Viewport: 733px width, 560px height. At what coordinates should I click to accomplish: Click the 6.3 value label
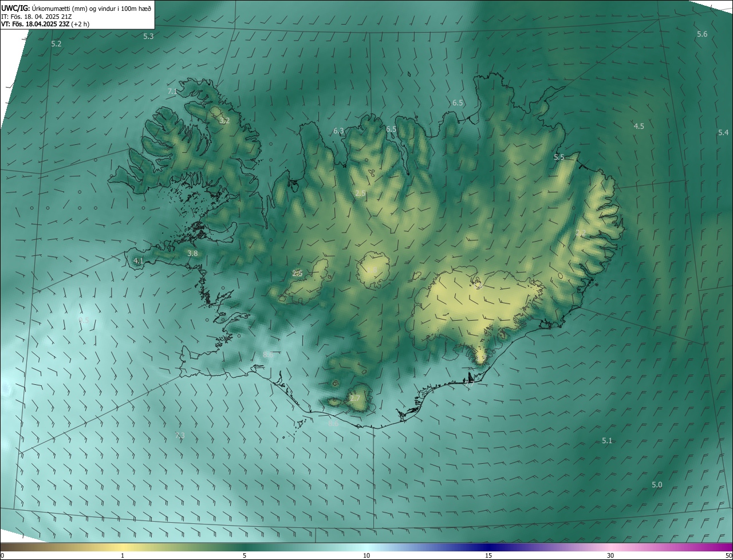(338, 131)
